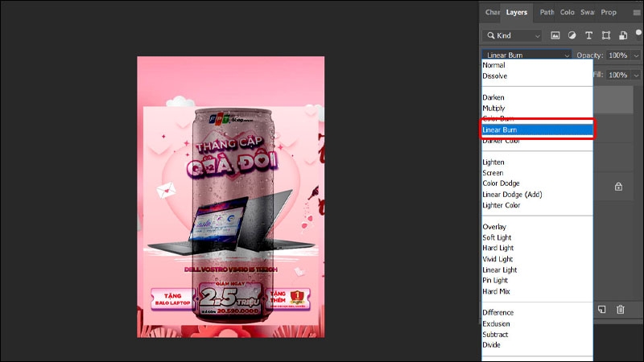Toggle layer filtering on or off

coord(638,32)
